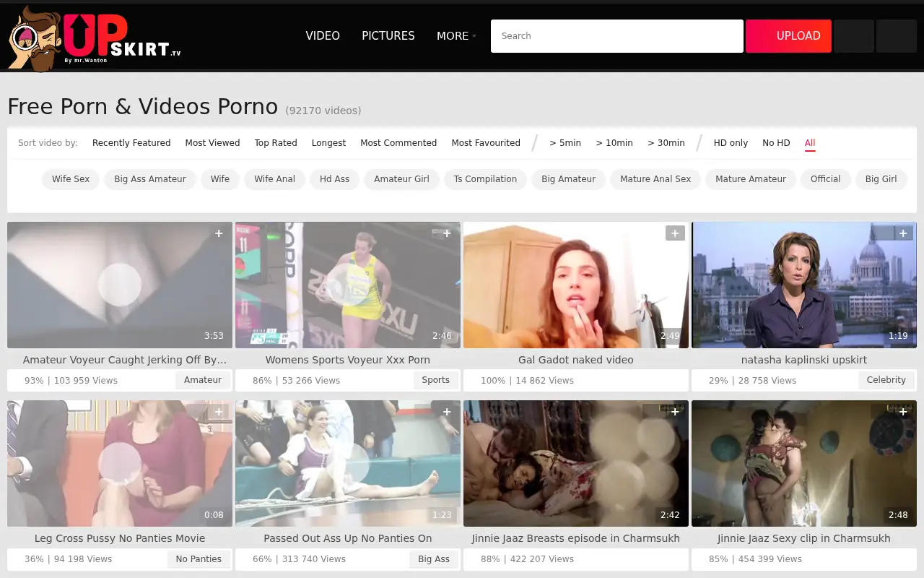Sort videos by Most Commented
Image resolution: width=924 pixels, height=578 pixels.
pos(398,143)
